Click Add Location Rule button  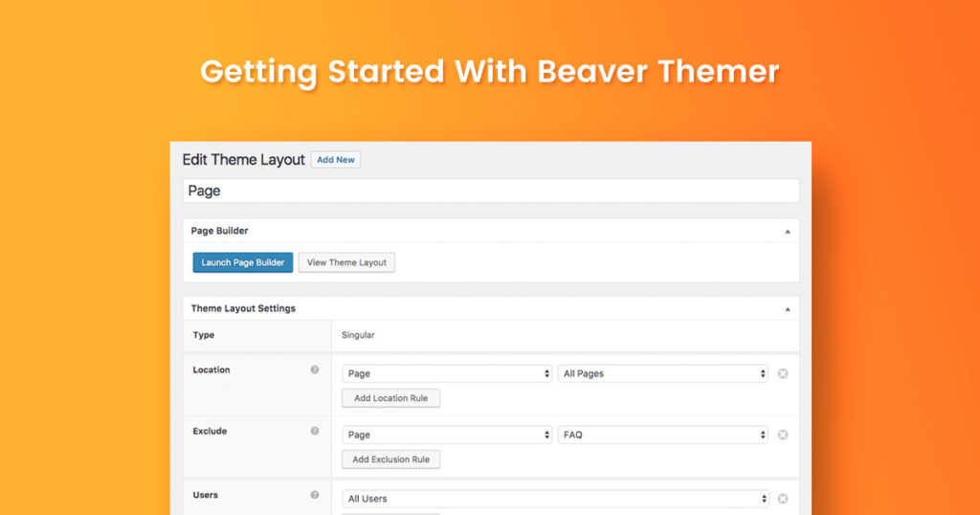point(390,398)
